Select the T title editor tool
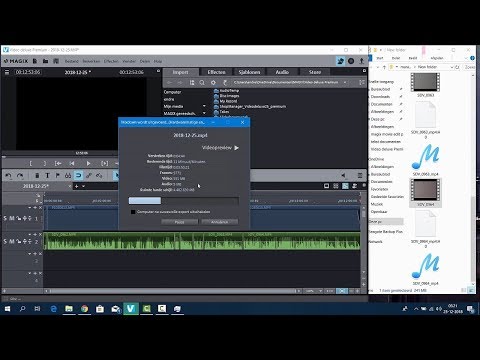The height and width of the screenshot is (360, 480). click(47, 175)
